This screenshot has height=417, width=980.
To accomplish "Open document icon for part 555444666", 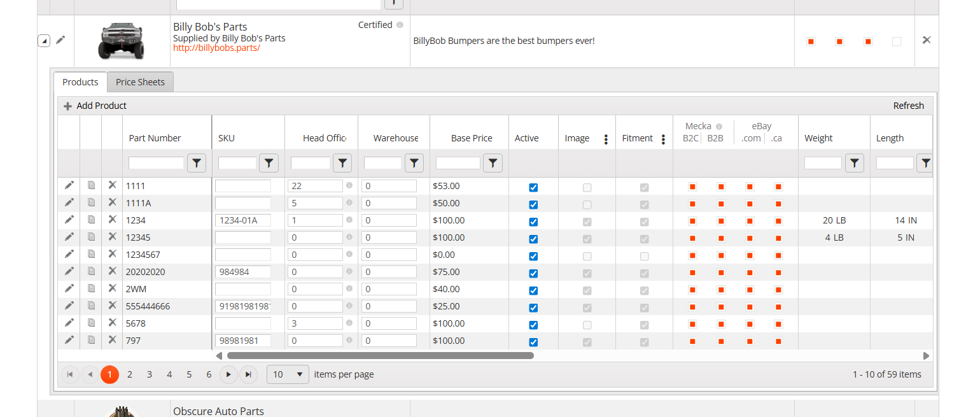I will 91,306.
